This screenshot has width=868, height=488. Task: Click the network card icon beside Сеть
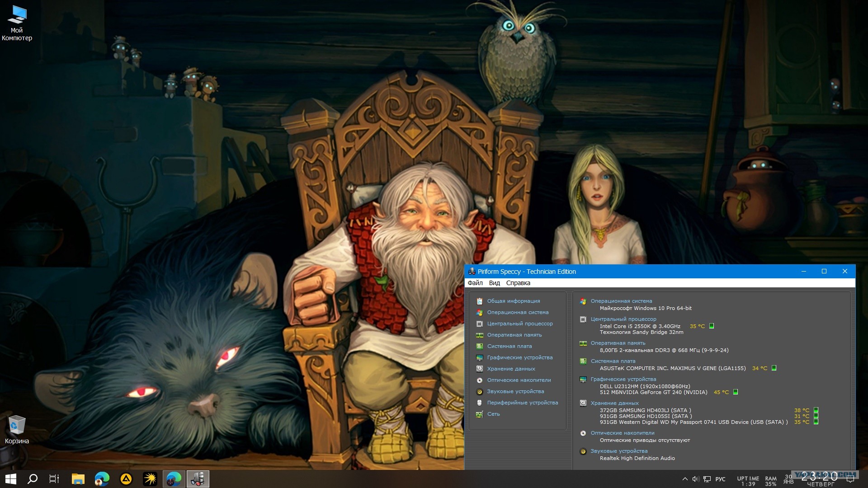[x=479, y=414]
